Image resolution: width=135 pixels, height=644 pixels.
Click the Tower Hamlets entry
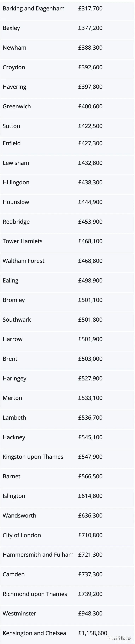(x=22, y=241)
